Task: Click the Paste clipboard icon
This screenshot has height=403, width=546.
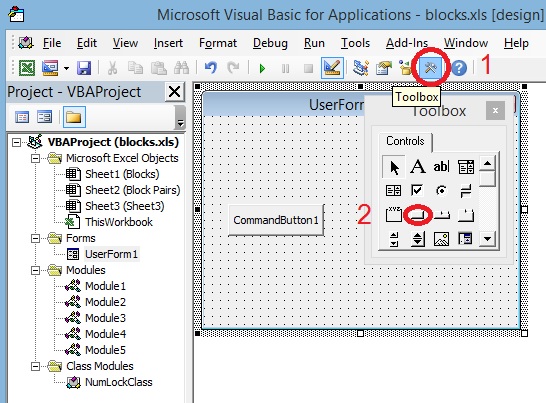Action: coord(158,68)
